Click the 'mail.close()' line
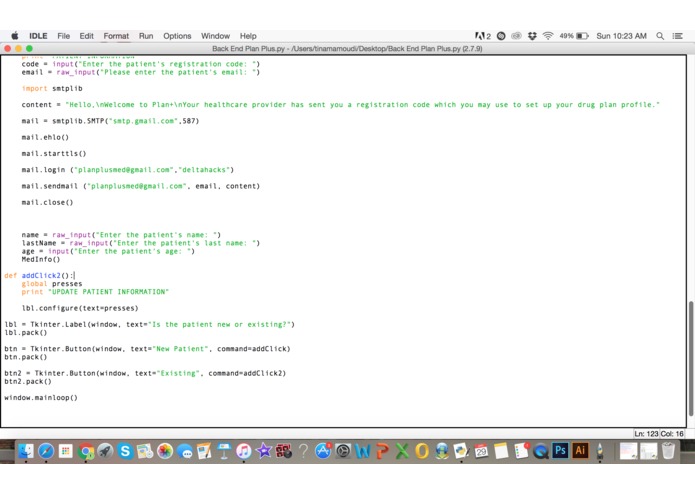The width and height of the screenshot is (695, 494). point(47,202)
